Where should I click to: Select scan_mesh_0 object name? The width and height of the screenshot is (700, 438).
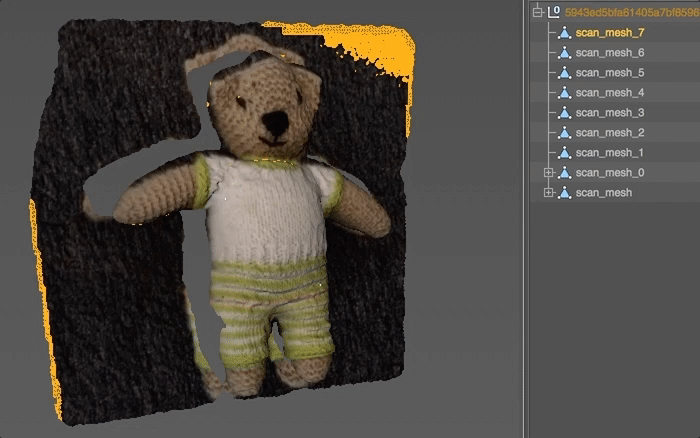pos(610,173)
